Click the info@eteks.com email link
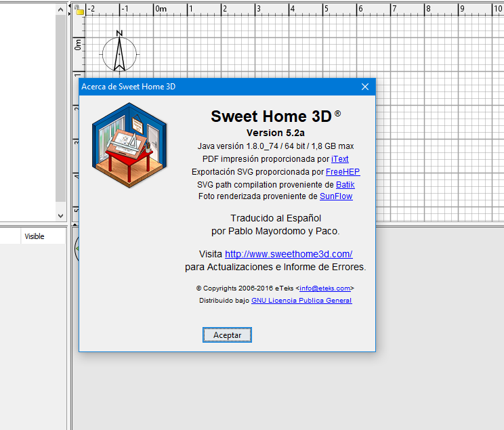This screenshot has height=430, width=504. (x=324, y=288)
